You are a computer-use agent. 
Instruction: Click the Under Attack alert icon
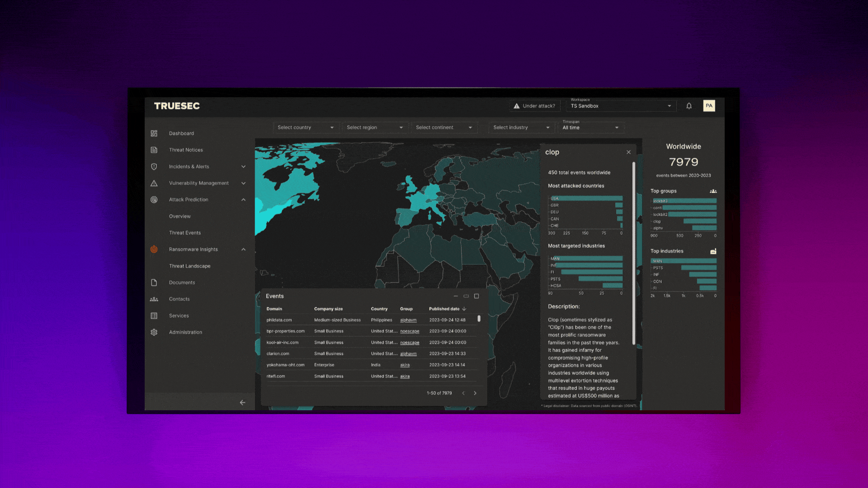516,105
